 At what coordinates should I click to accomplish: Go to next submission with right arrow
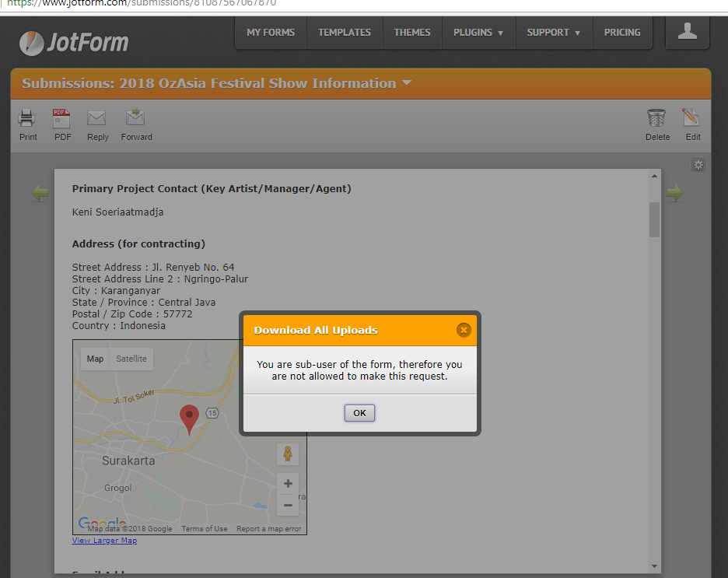coord(674,193)
